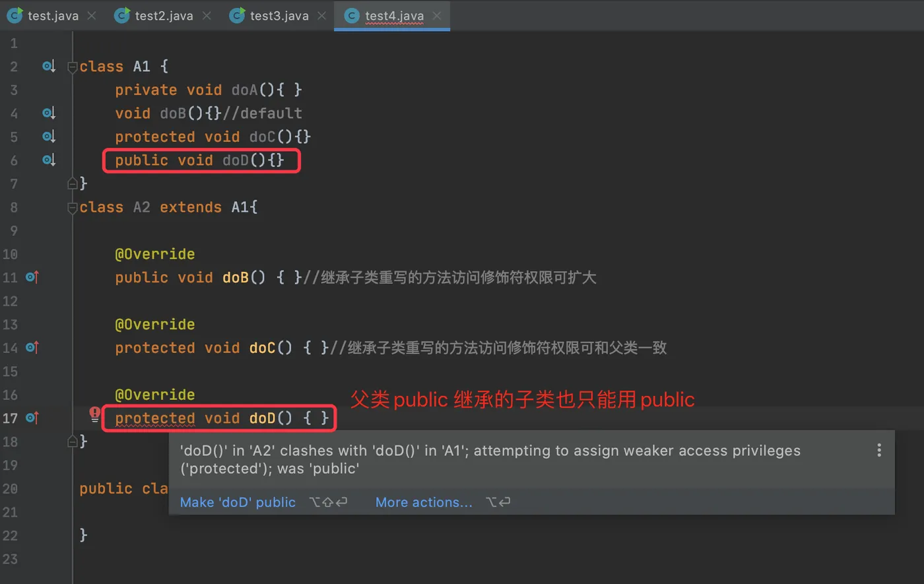Click line number 1 in the gutter
Screen dimensions: 924x584
(x=14, y=44)
